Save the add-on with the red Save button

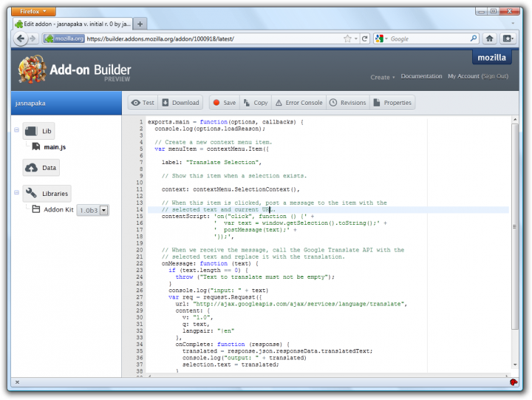pos(223,103)
